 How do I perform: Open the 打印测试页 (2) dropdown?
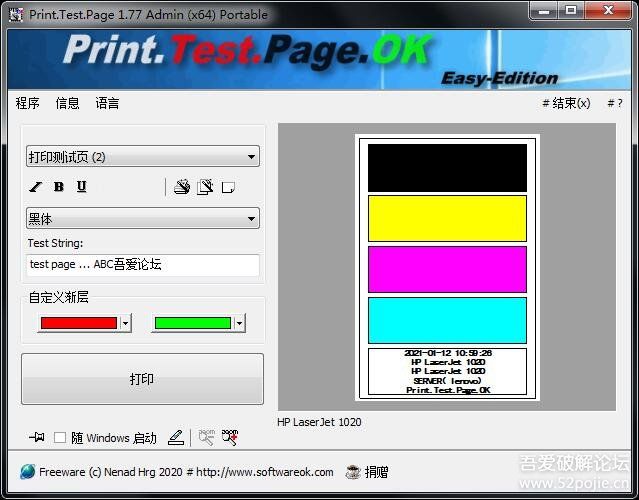[x=143, y=156]
